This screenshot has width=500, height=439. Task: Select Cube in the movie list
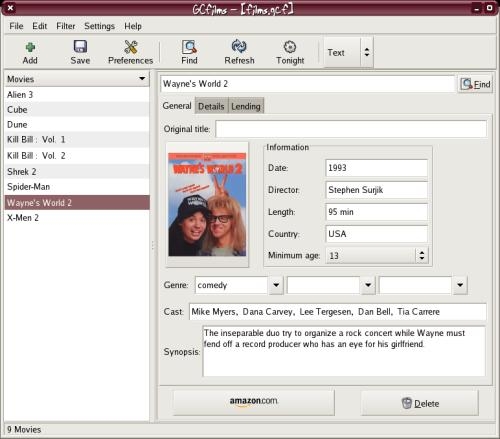click(77, 110)
